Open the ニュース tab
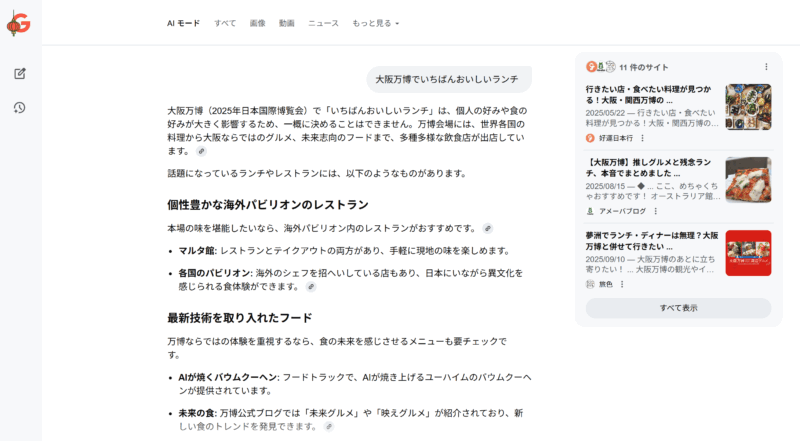800x441 pixels. pyautogui.click(x=323, y=22)
